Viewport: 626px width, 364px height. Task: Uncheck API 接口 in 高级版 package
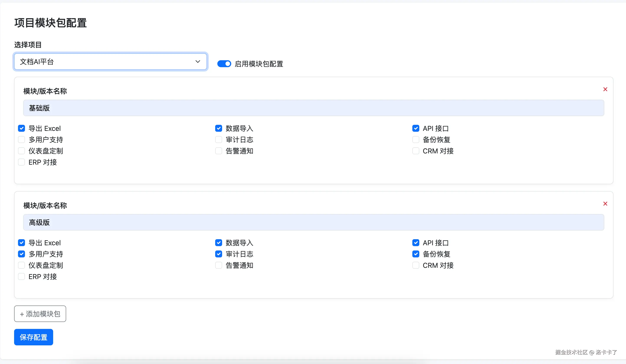tap(416, 243)
